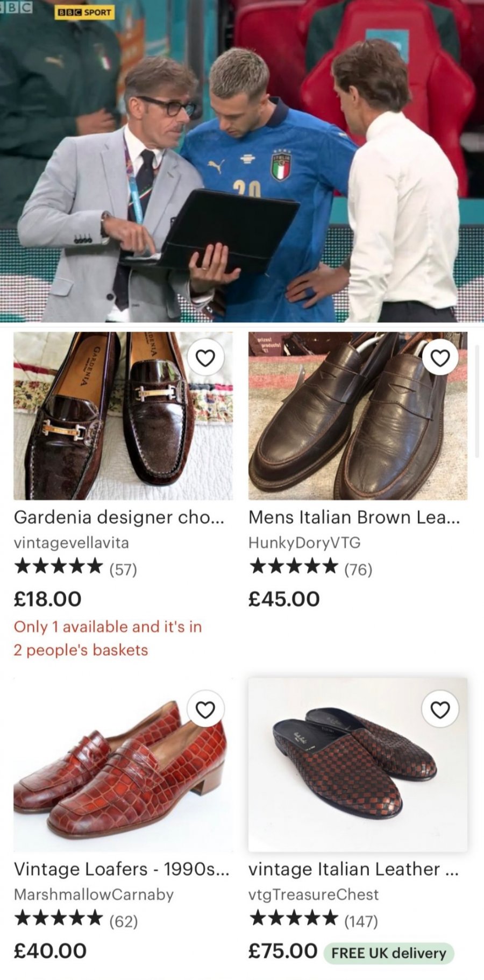Favorite the Gardenia designer loafers listing

pos(205,358)
